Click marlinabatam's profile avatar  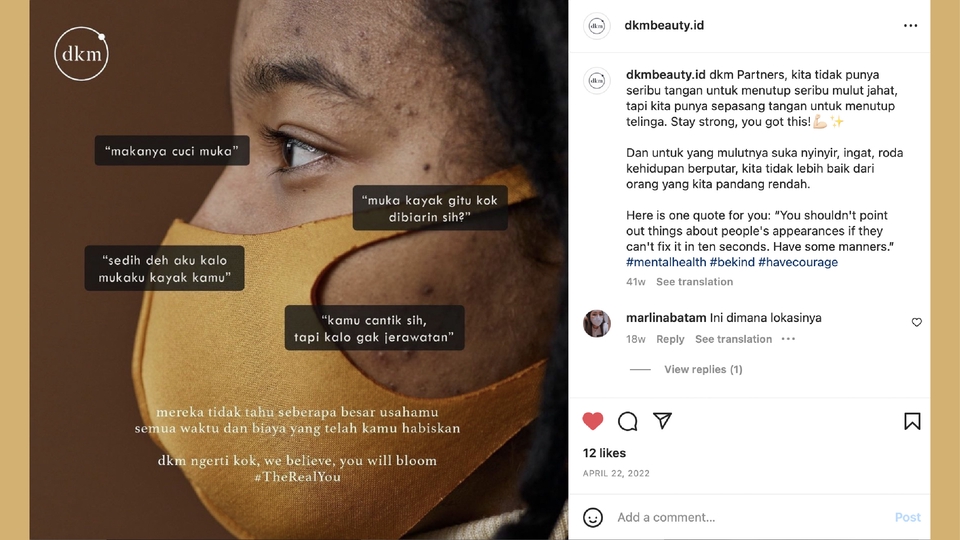pyautogui.click(x=597, y=323)
